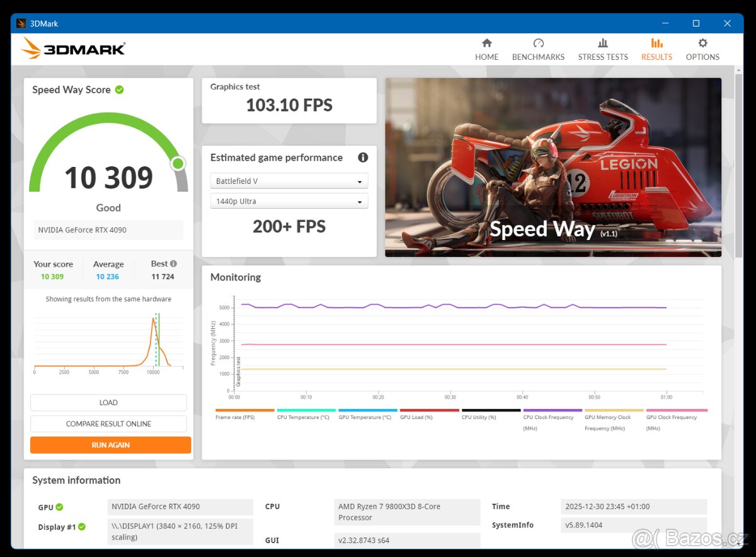The image size is (756, 557).
Task: Click the Estimated game performance info icon
Action: point(363,158)
